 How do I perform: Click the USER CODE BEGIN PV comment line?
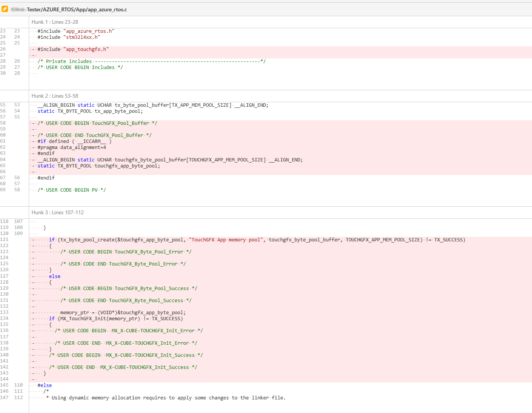pyautogui.click(x=72, y=190)
